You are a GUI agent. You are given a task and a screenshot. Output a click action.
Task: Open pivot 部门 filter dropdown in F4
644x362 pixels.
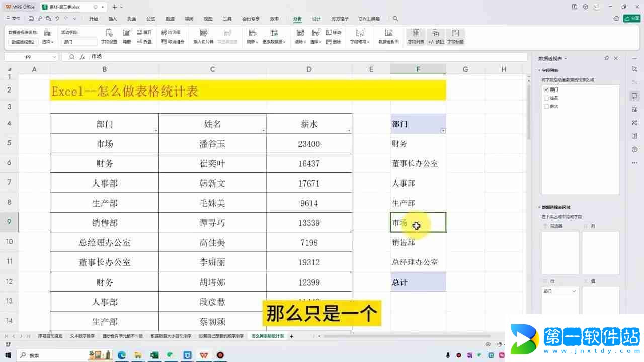[443, 130]
